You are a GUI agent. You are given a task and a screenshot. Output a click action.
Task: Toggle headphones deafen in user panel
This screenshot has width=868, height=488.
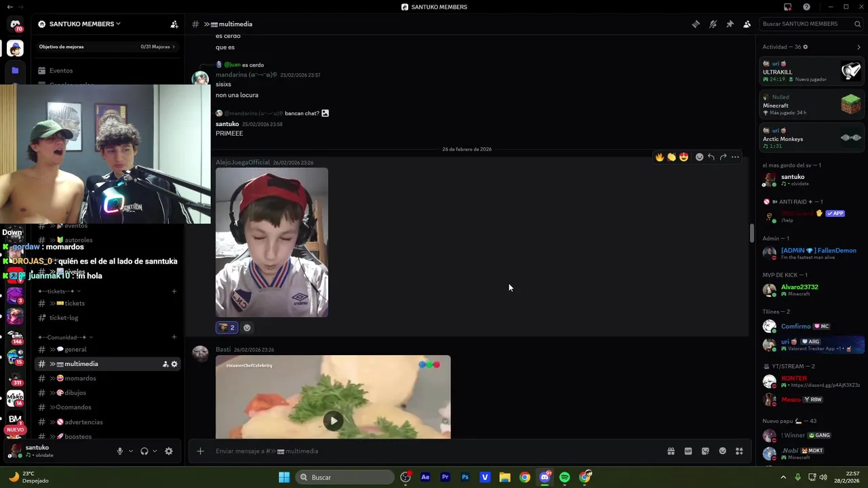pyautogui.click(x=144, y=451)
